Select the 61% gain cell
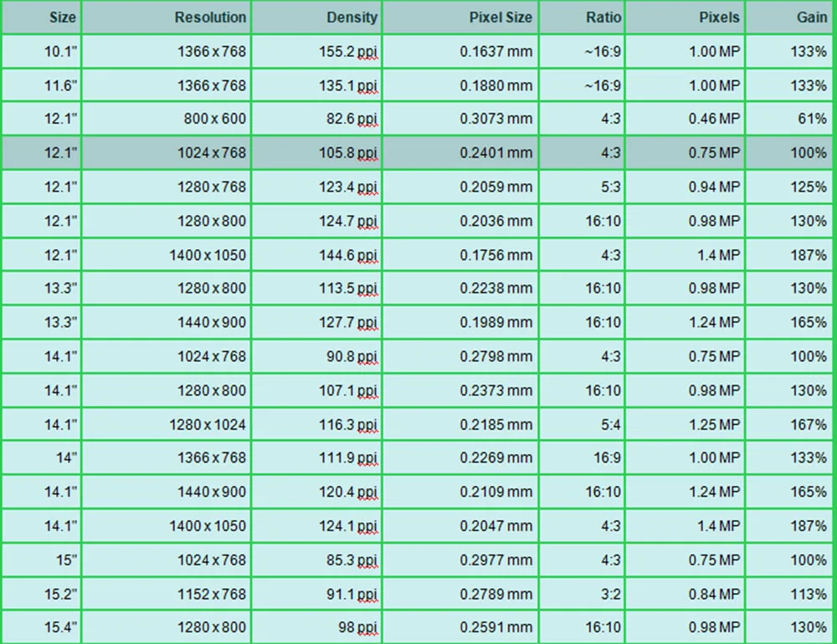This screenshot has height=644, width=837. point(791,119)
